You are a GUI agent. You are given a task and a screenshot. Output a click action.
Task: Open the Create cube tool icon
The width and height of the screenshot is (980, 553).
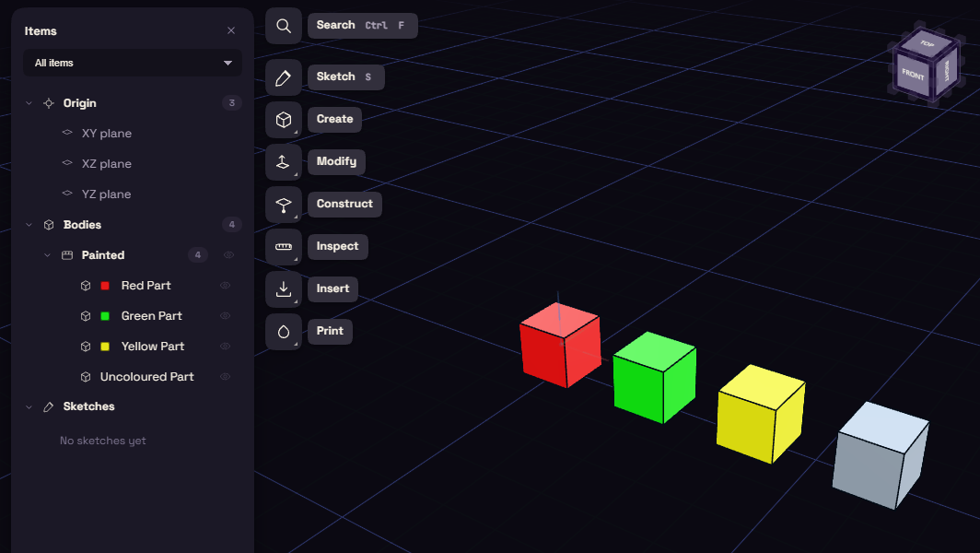tap(283, 120)
